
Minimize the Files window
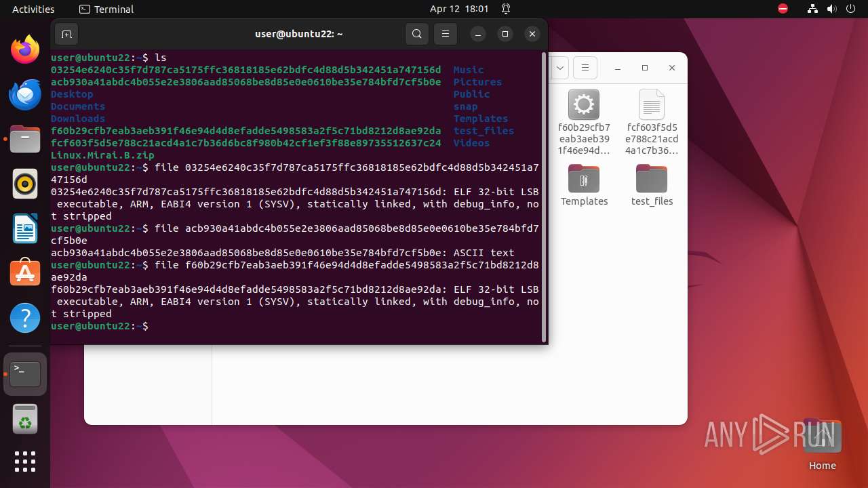[618, 68]
